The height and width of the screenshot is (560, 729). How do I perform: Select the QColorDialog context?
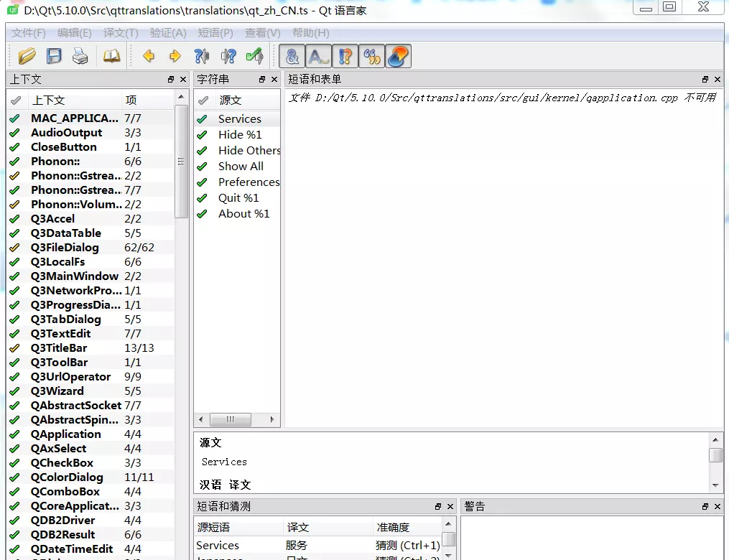[90, 477]
